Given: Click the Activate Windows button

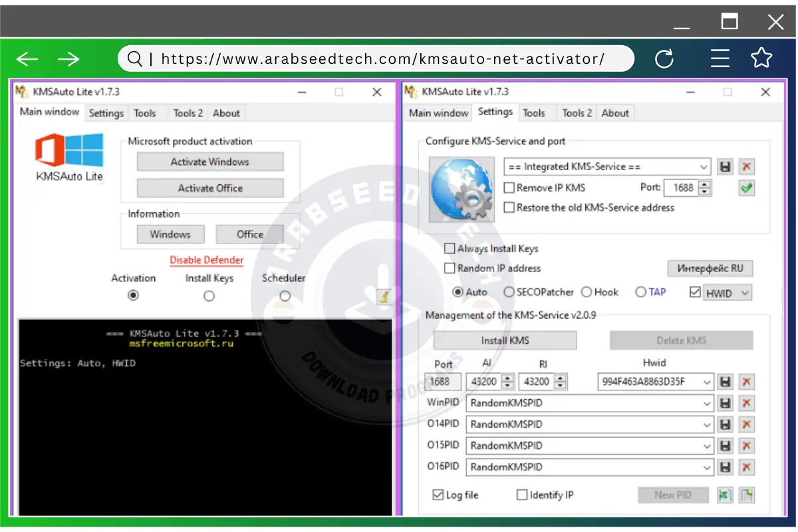Looking at the screenshot, I should click(x=209, y=162).
